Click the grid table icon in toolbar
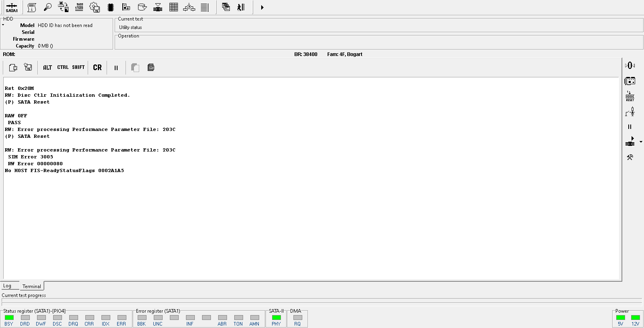 coord(173,7)
